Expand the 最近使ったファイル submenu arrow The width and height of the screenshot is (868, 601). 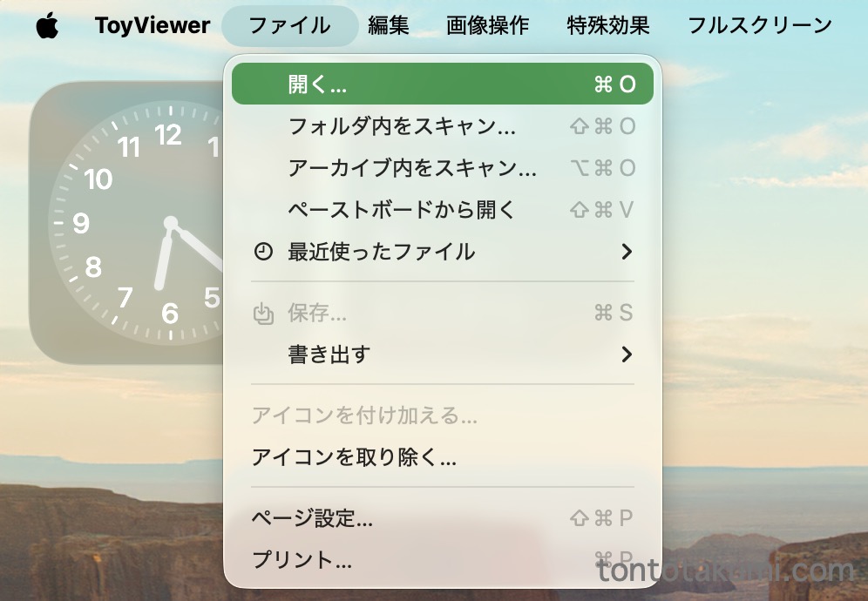[626, 252]
